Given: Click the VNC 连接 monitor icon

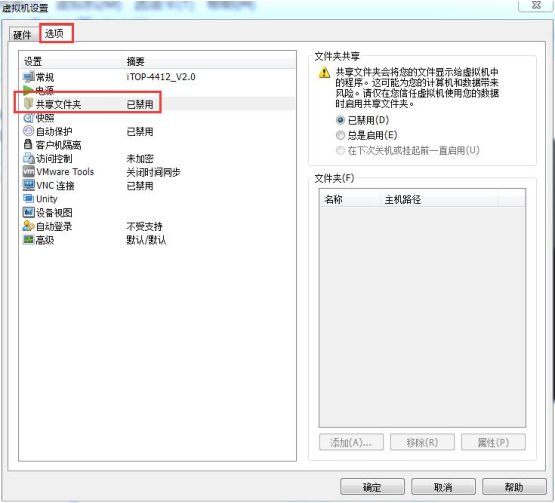Looking at the screenshot, I should coord(29,185).
